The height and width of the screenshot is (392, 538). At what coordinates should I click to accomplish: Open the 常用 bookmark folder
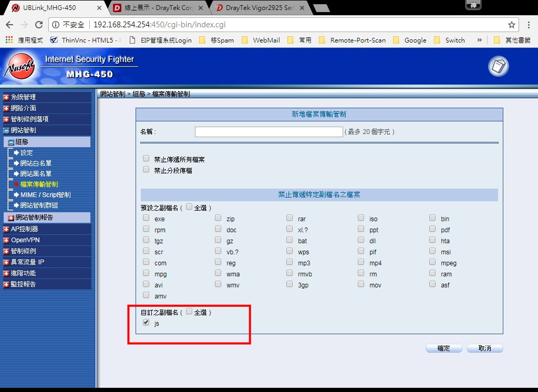coord(299,40)
